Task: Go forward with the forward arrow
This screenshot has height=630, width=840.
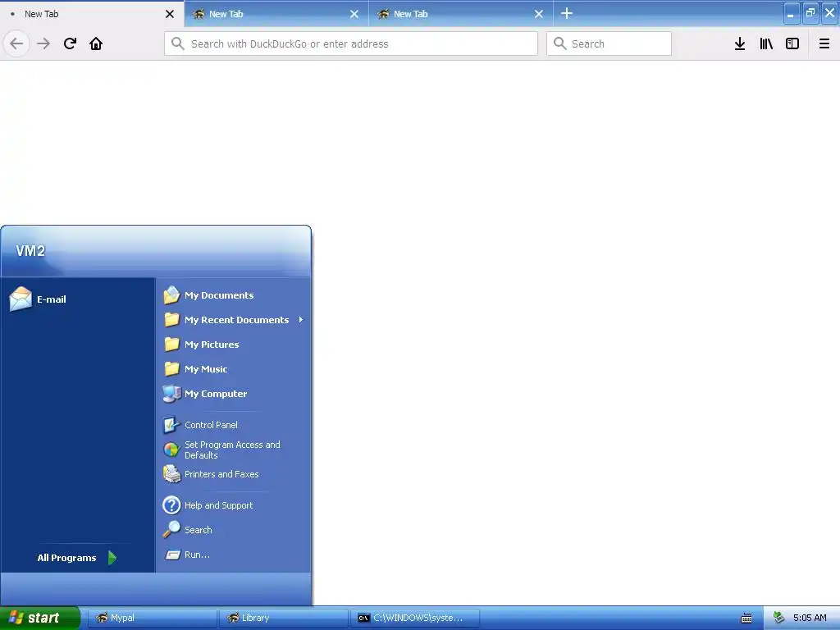Action: [43, 43]
